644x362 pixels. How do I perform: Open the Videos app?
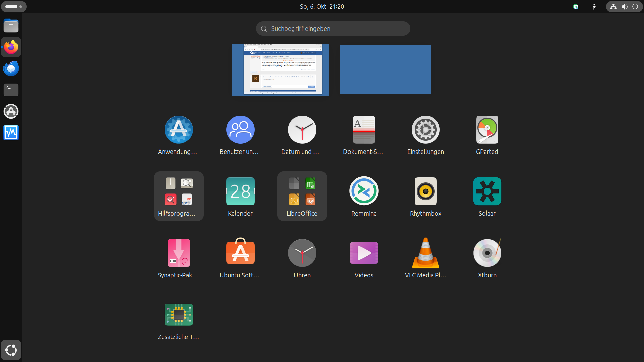(364, 253)
